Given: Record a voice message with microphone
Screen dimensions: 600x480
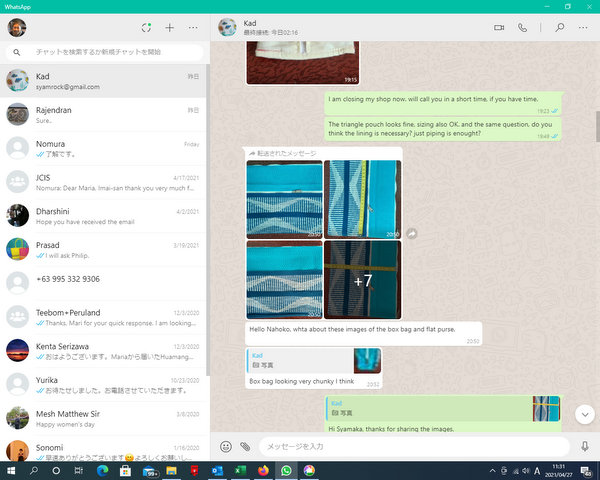Looking at the screenshot, I should [585, 446].
